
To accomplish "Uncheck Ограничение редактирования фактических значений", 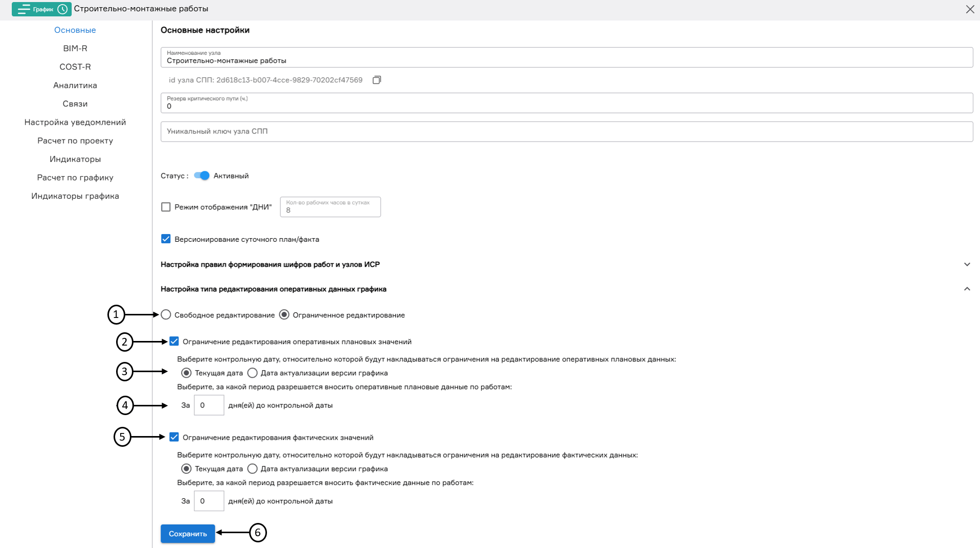I will pyautogui.click(x=174, y=438).
